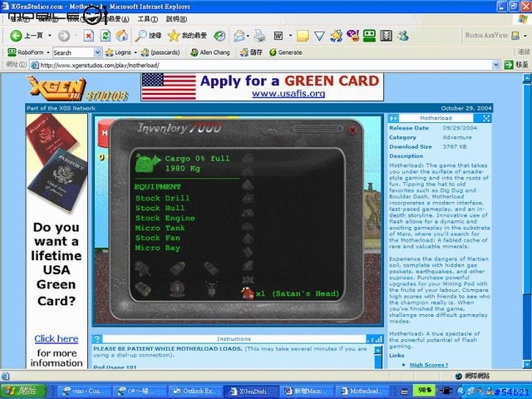Open the Back button history dropdown arrow

[x=50, y=35]
